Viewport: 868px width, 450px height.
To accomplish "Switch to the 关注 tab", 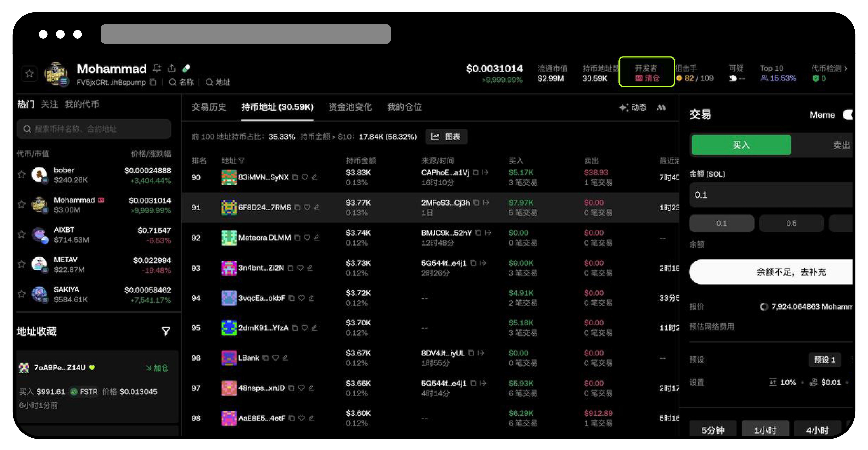I will [x=50, y=104].
